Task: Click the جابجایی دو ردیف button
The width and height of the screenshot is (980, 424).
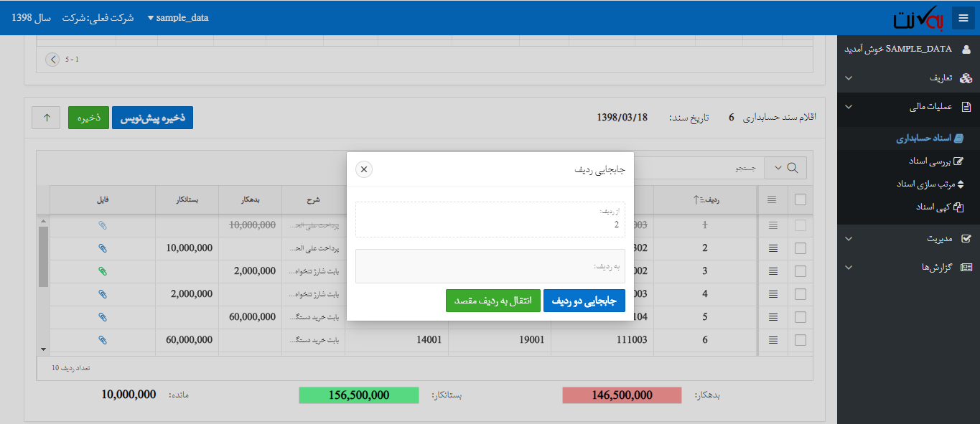Action: [584, 301]
